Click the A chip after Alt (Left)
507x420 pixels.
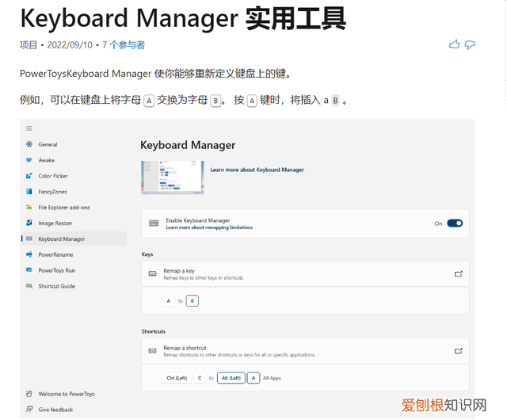tap(253, 378)
